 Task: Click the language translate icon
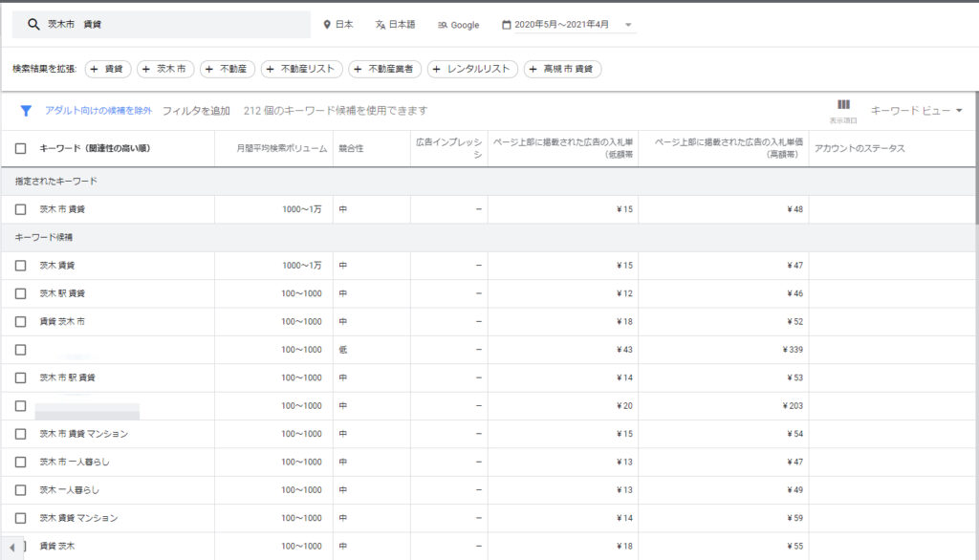click(x=381, y=25)
